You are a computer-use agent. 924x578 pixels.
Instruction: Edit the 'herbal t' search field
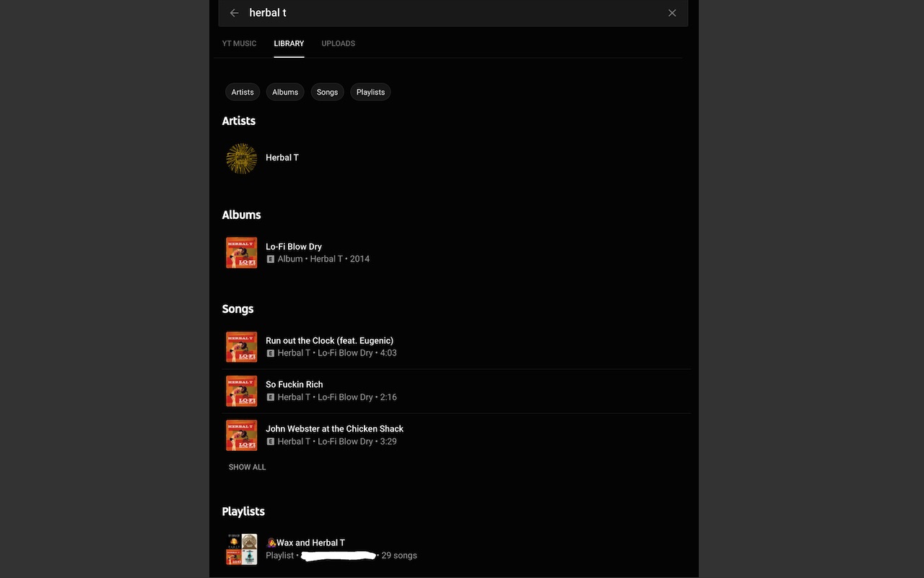click(x=453, y=13)
